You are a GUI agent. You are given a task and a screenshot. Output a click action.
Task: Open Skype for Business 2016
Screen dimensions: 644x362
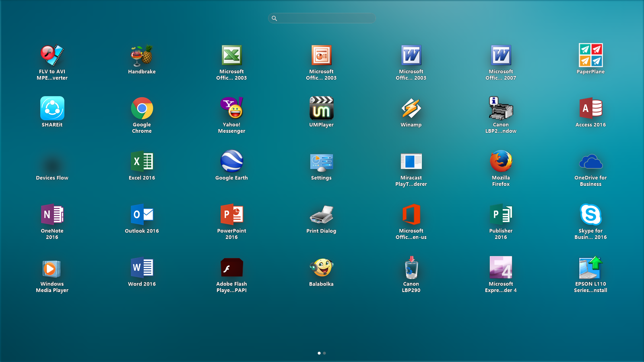[x=590, y=215]
